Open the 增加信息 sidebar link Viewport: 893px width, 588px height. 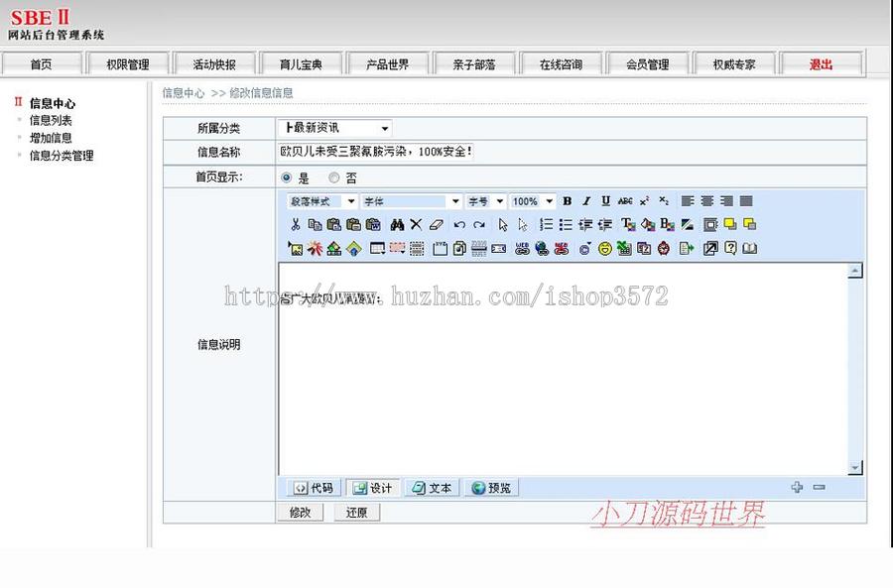click(x=51, y=137)
